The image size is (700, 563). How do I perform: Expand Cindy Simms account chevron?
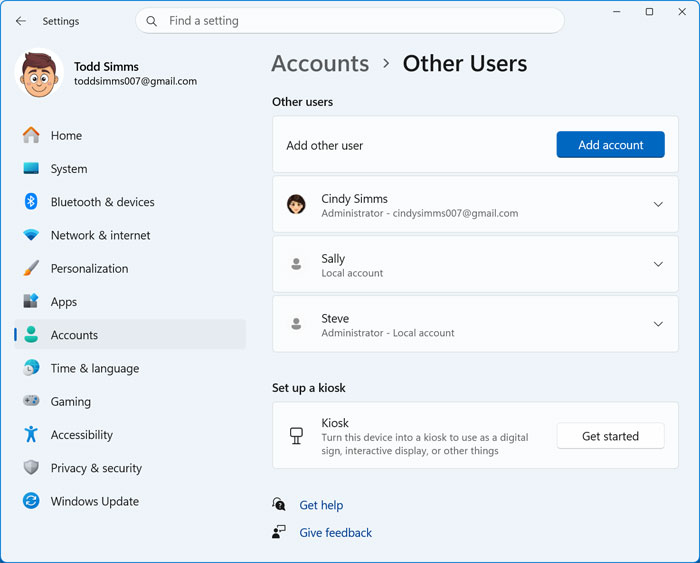click(658, 204)
